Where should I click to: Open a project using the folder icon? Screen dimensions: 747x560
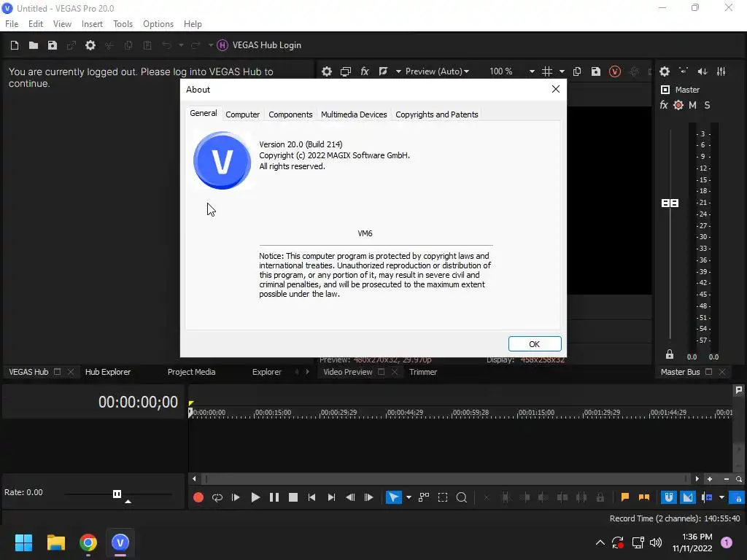[34, 45]
